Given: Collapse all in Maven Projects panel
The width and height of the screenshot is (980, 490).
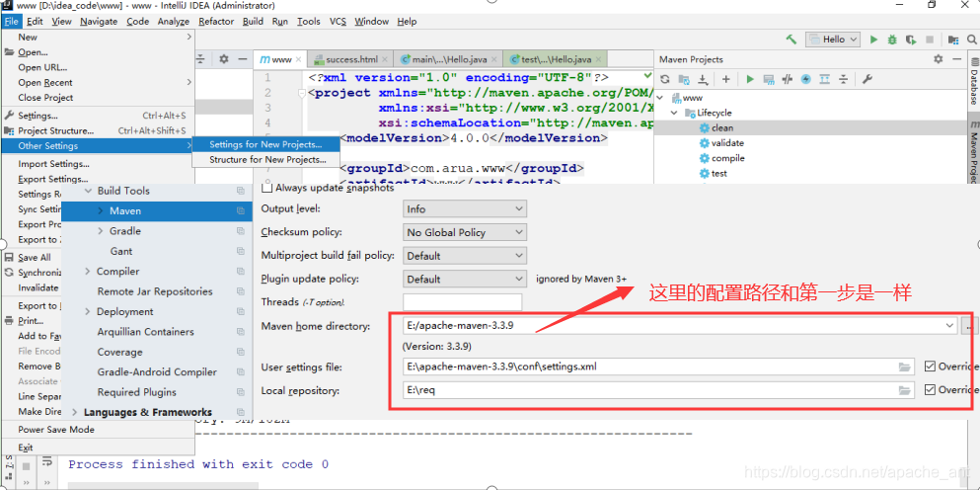Looking at the screenshot, I should 843,79.
